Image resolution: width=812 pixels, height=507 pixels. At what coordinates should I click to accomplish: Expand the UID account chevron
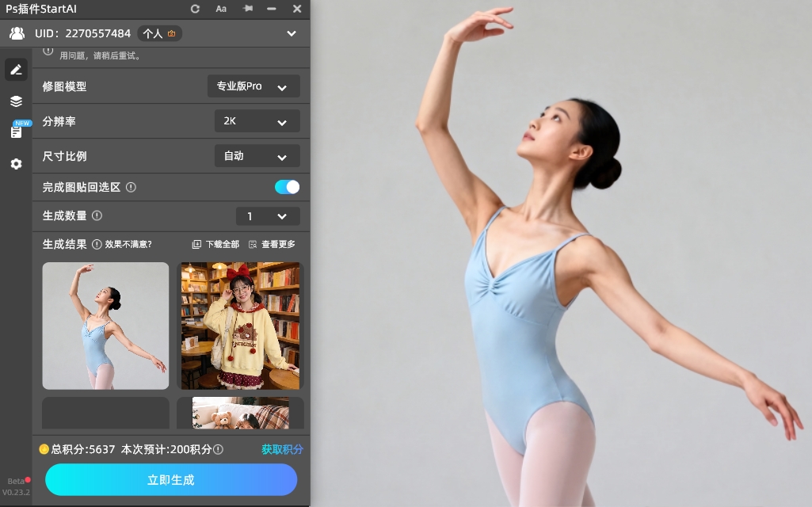292,33
